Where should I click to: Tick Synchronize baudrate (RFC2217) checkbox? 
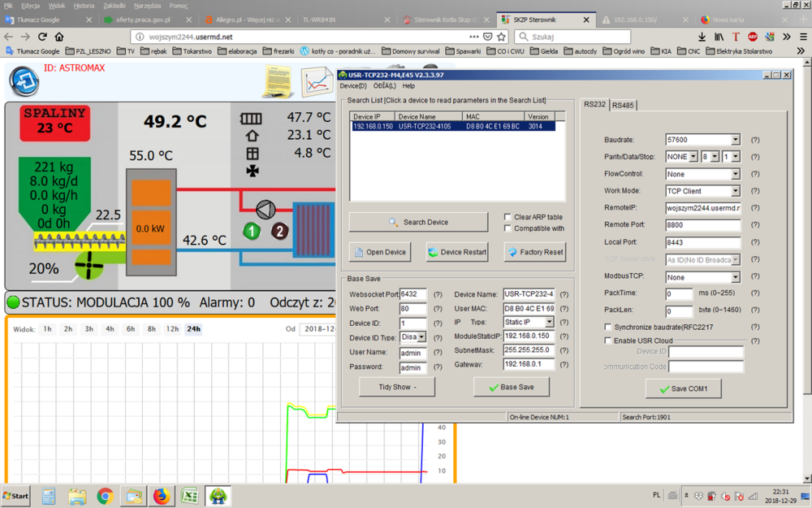tap(607, 327)
